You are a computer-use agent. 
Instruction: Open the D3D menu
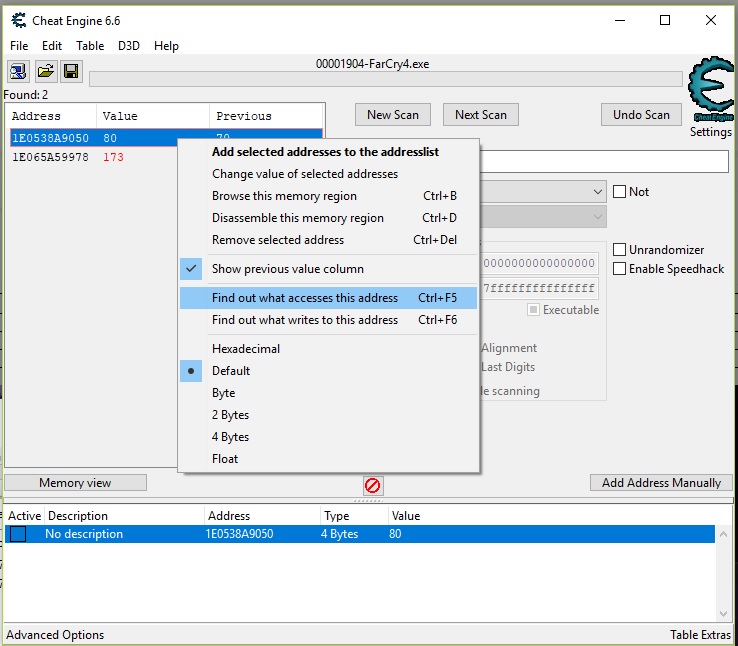pyautogui.click(x=129, y=46)
